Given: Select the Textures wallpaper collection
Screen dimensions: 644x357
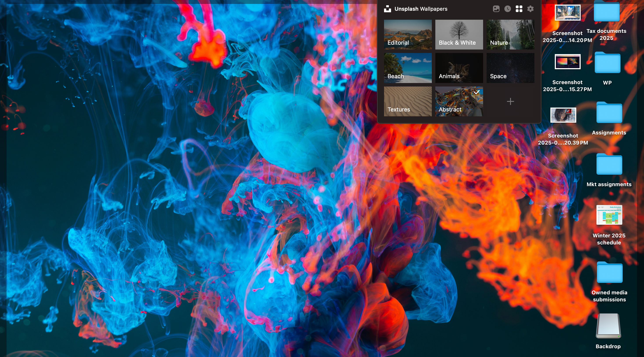Looking at the screenshot, I should (x=408, y=101).
